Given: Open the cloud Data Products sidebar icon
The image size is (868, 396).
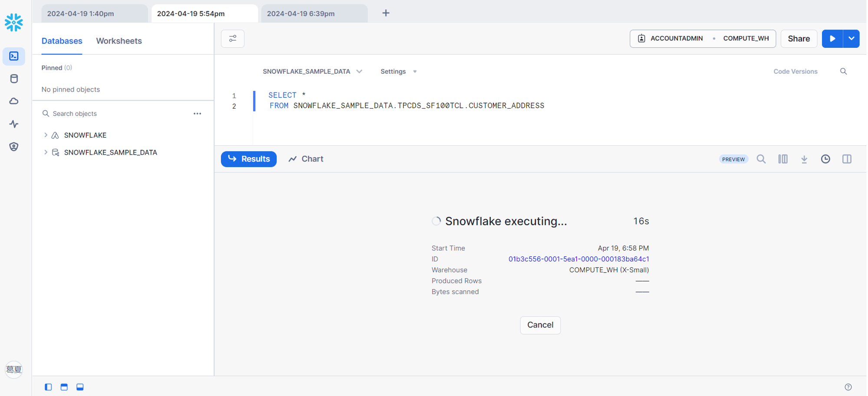Looking at the screenshot, I should (x=14, y=101).
